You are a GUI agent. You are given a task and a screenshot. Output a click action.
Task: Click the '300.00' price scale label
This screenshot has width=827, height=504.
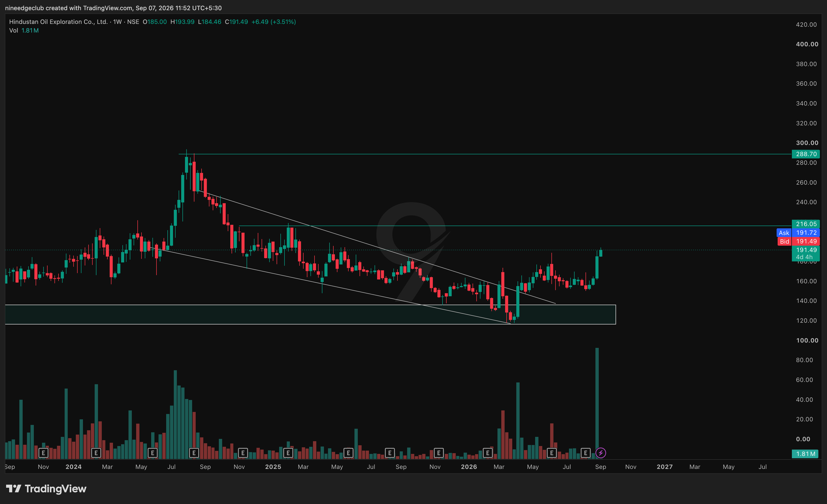click(807, 142)
